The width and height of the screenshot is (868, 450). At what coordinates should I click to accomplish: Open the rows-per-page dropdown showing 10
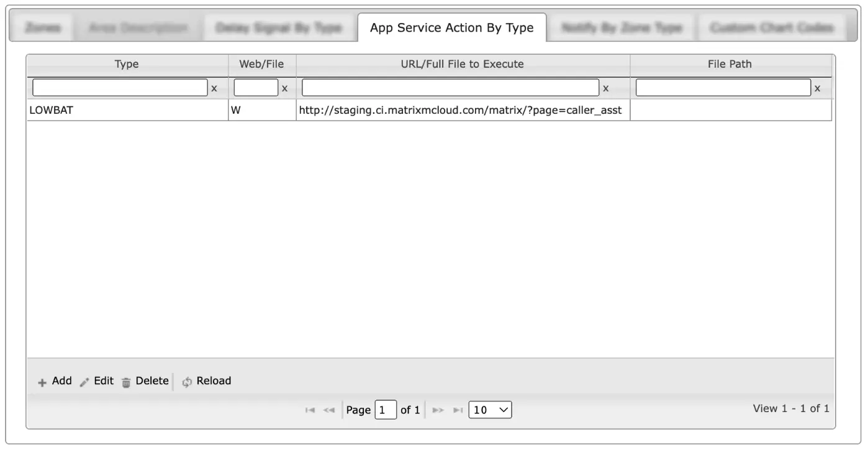[491, 410]
